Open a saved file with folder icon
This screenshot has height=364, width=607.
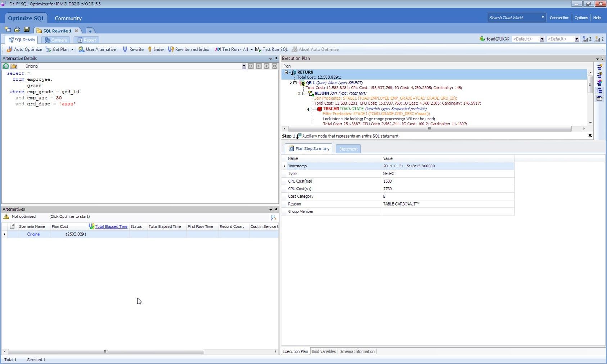pyautogui.click(x=17, y=29)
